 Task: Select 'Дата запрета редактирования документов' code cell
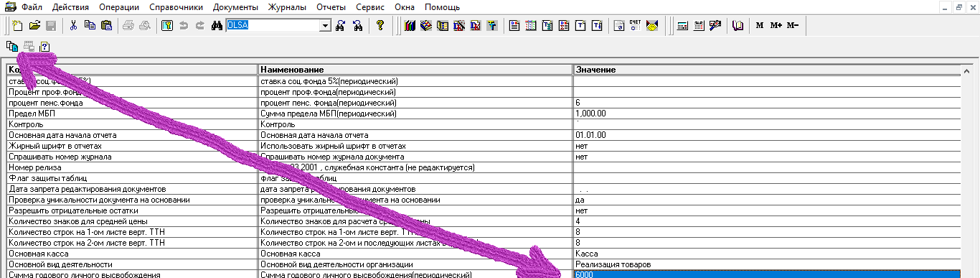coord(132,189)
